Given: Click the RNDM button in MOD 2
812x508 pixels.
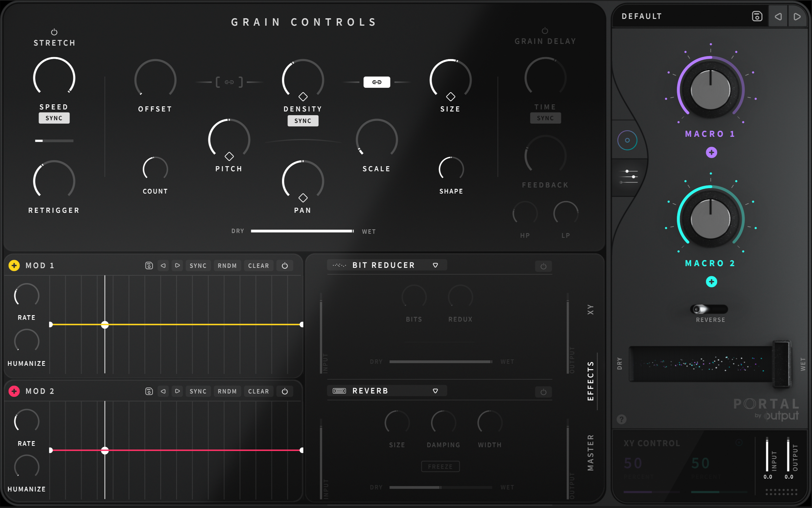Looking at the screenshot, I should pyautogui.click(x=227, y=391).
